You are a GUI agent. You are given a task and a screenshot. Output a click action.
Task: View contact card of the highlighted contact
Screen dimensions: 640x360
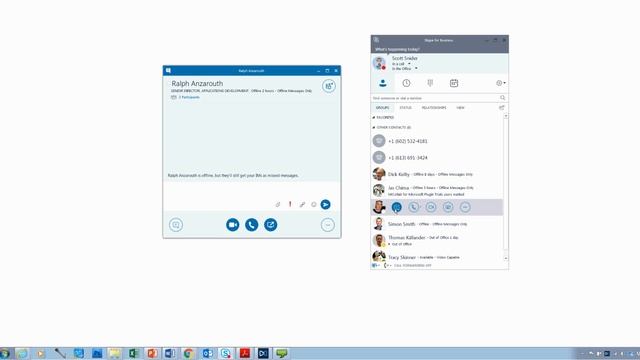tap(448, 207)
